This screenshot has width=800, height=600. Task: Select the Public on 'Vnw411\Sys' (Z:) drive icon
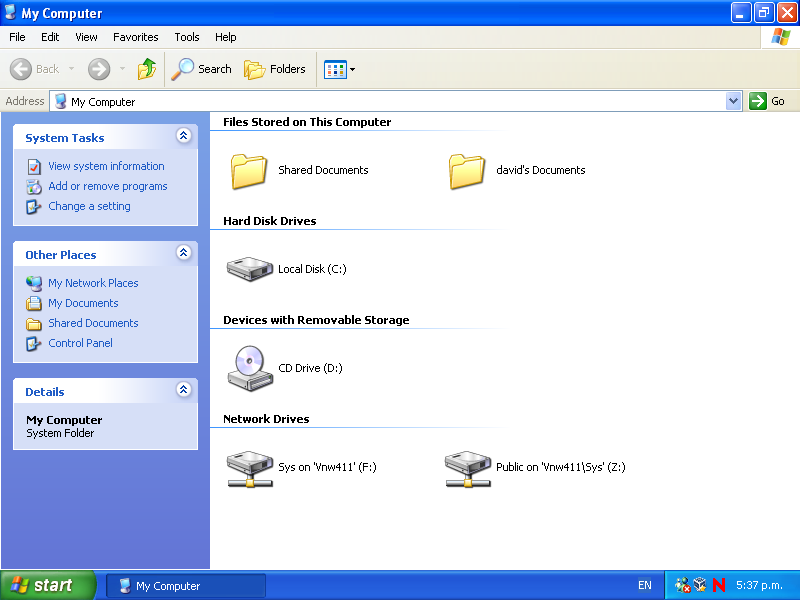[467, 468]
